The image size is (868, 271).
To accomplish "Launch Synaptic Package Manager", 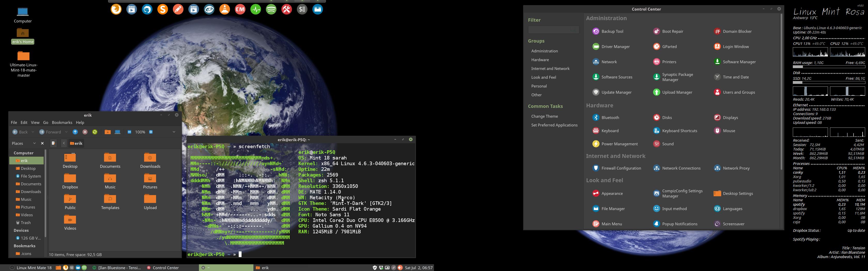I will (x=673, y=77).
